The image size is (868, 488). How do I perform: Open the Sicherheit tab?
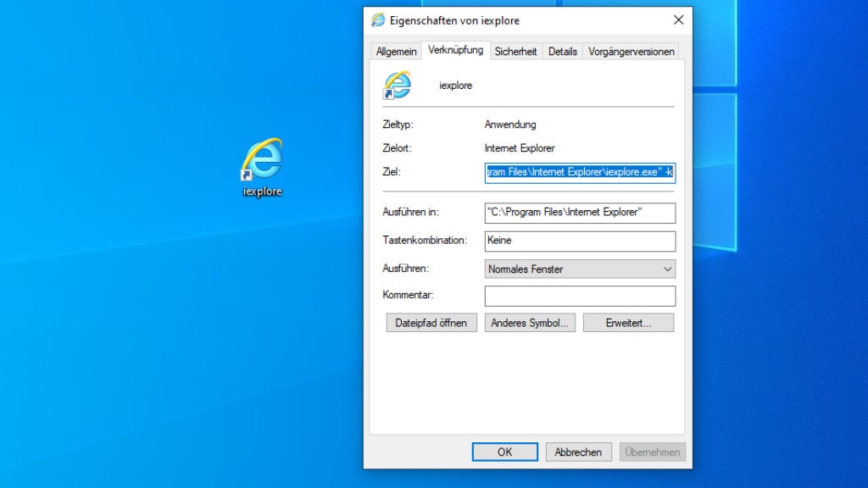click(x=515, y=52)
